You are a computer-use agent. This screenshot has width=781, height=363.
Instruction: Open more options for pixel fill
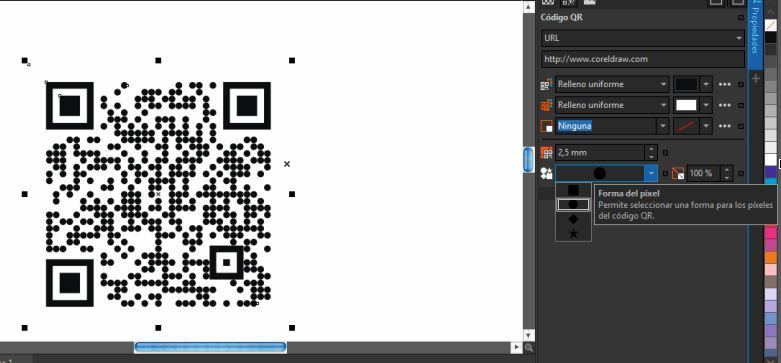click(x=725, y=84)
